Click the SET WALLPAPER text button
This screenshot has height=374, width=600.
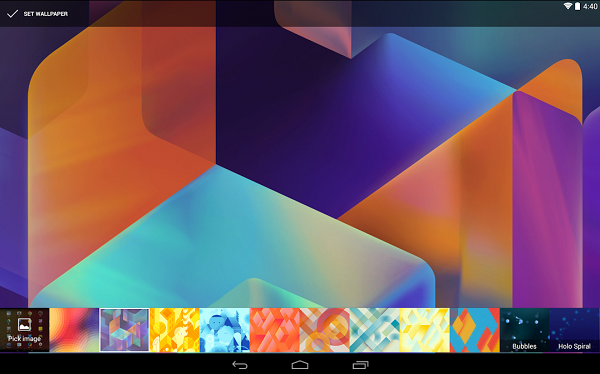coord(46,14)
